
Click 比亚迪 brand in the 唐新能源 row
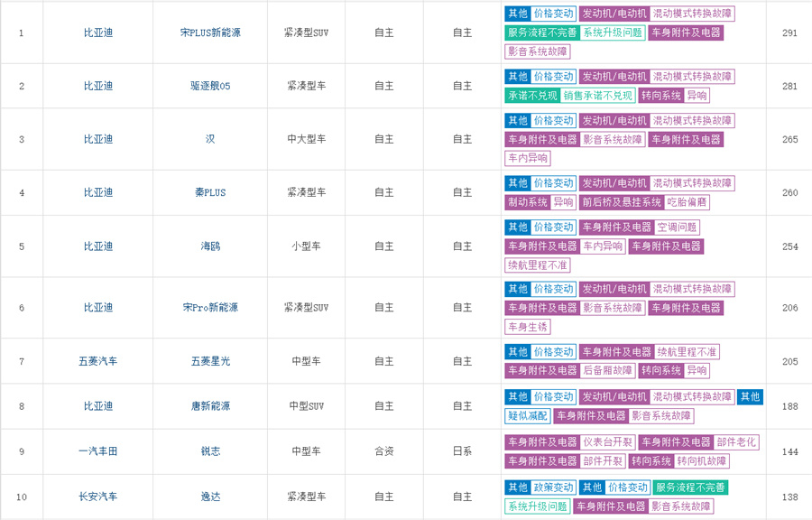point(97,406)
